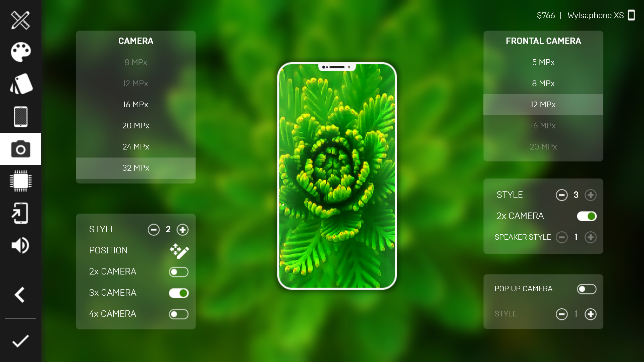Viewport: 644px width, 362px height.
Task: Select the sound/speaker settings icon
Action: (x=20, y=246)
